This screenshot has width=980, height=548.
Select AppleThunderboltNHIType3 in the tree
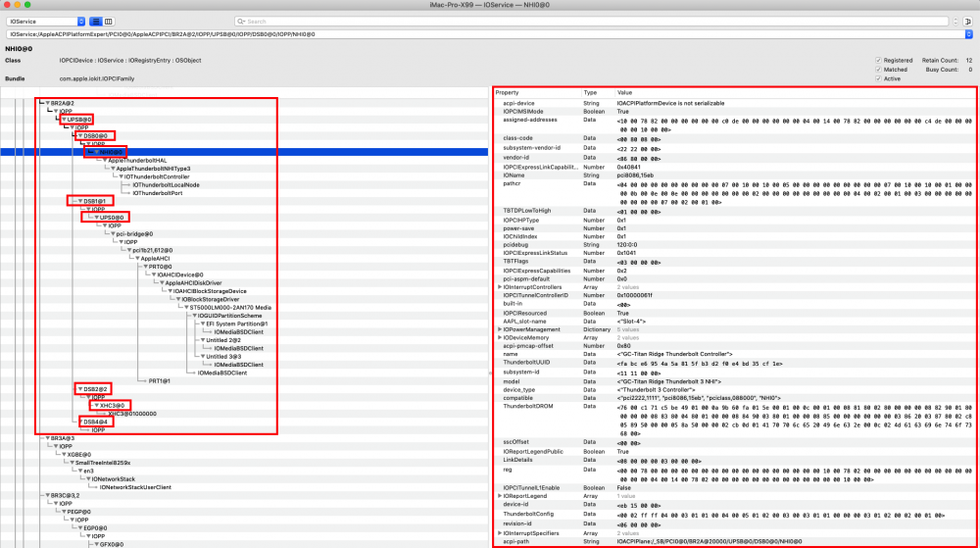(x=153, y=169)
